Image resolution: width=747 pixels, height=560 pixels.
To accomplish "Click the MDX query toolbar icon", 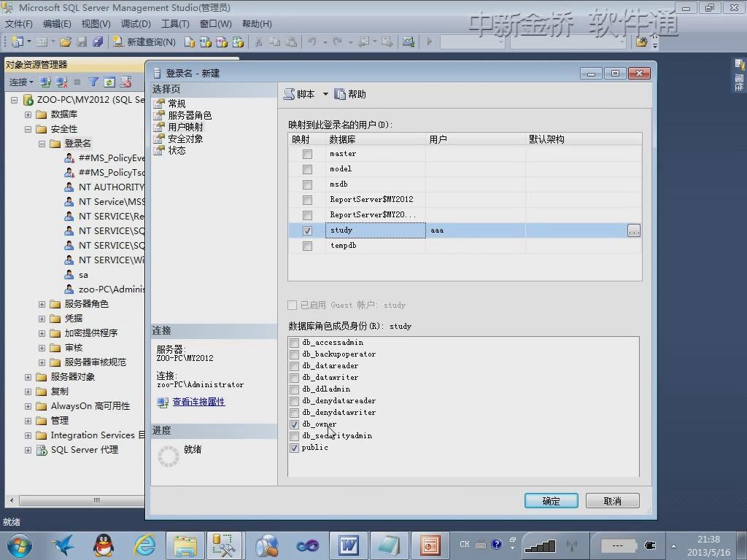I will 205,42.
